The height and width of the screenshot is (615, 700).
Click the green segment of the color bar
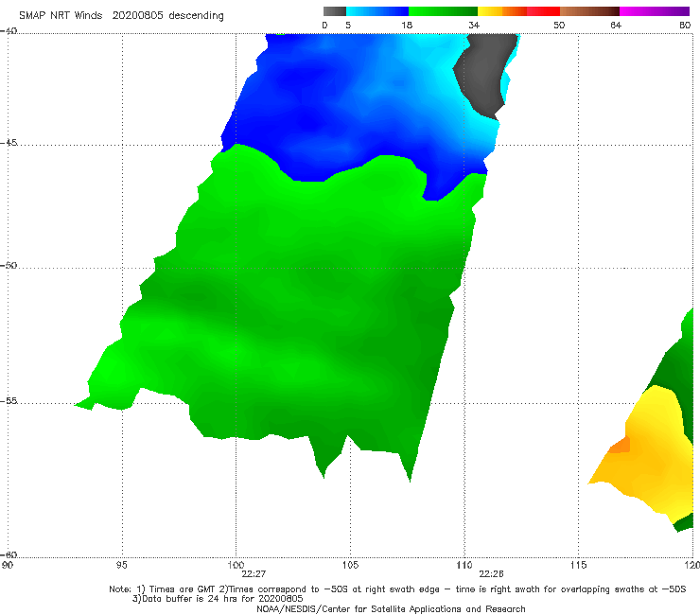pos(443,11)
